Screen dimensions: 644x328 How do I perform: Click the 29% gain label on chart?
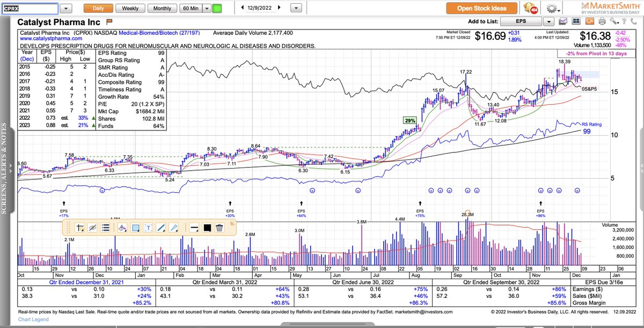pos(411,121)
